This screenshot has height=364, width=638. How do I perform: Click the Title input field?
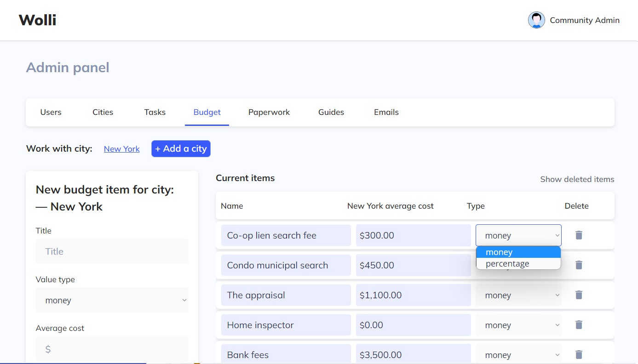[x=112, y=251]
